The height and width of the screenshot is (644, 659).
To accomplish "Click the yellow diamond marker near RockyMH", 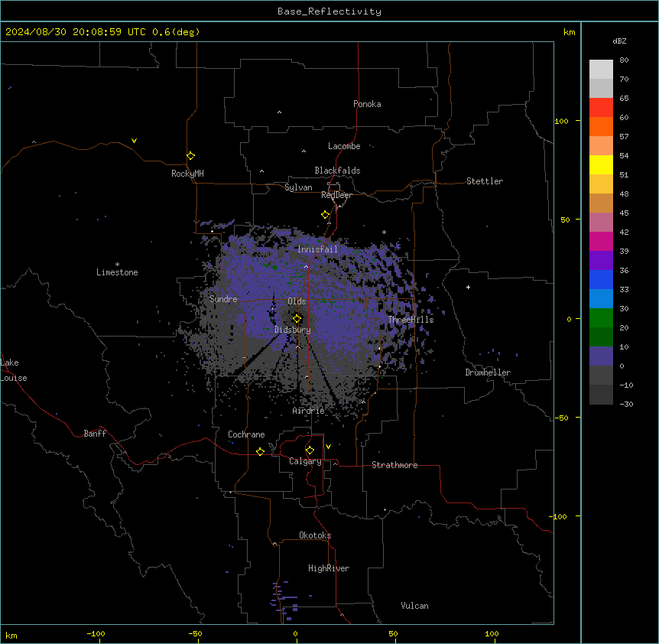I will point(191,156).
